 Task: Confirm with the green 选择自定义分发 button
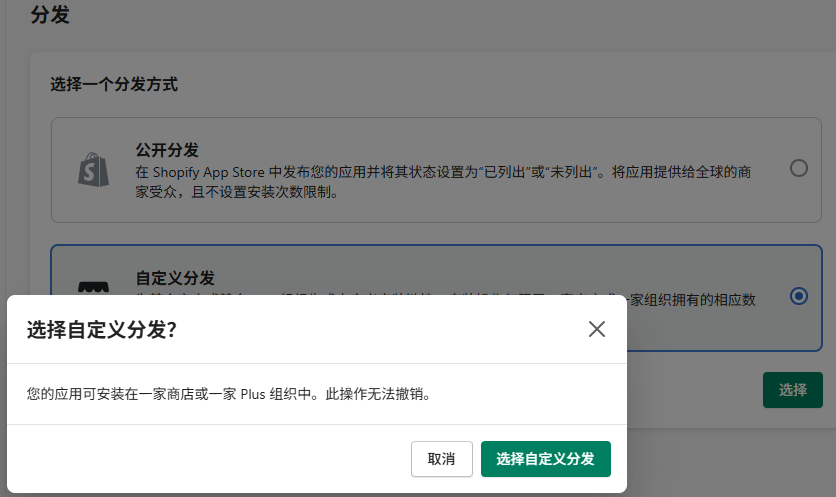[x=545, y=459]
